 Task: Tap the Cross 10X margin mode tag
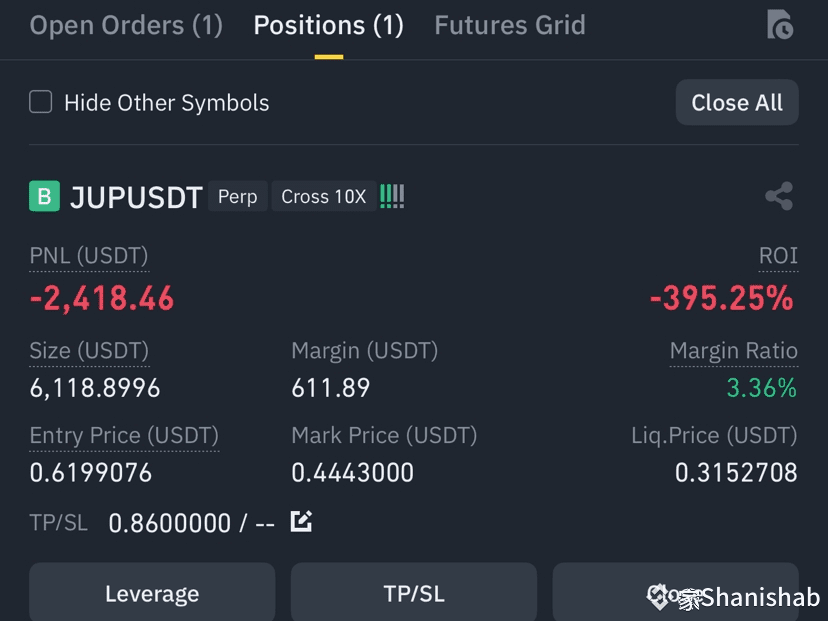point(324,196)
